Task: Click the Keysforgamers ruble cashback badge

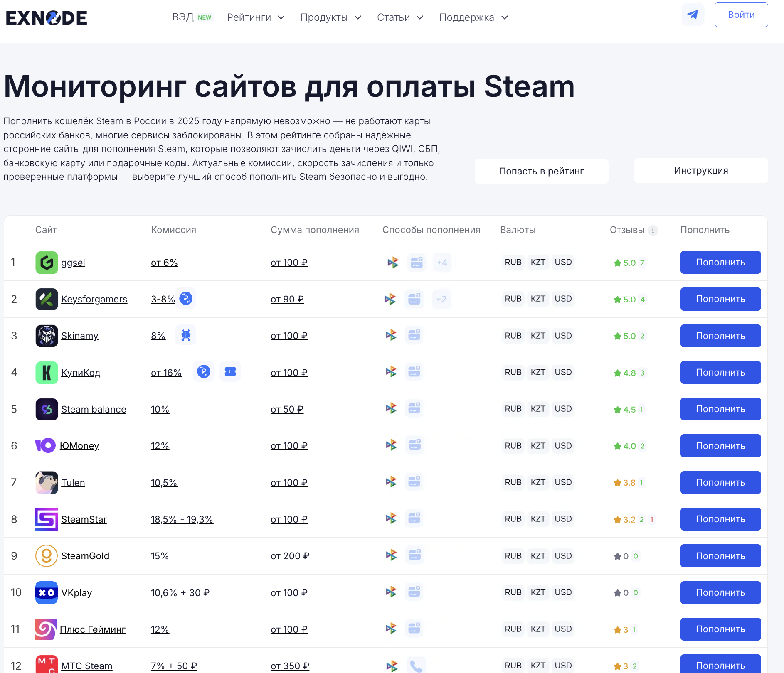Action: coord(186,298)
